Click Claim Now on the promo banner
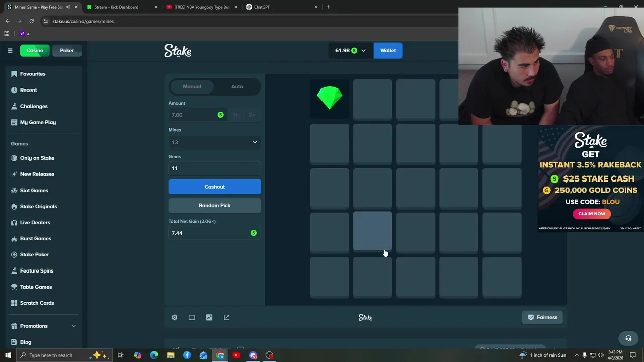Viewport: 644px width, 362px height. coord(592,214)
